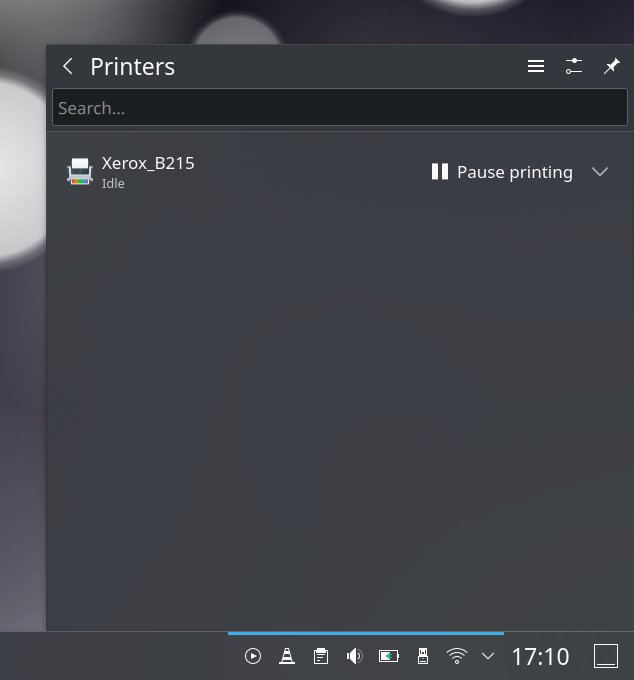The height and width of the screenshot is (680, 634).
Task: Pin the Printers popup open
Action: (x=611, y=66)
